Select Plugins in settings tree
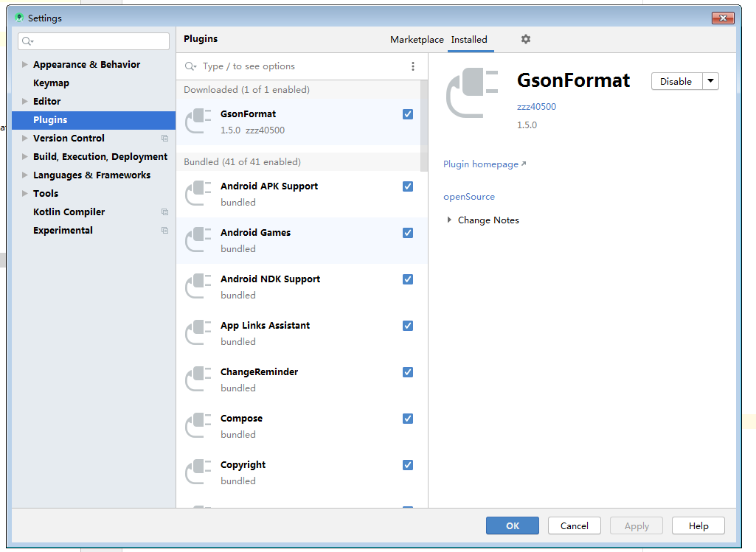Viewport: 756px width, 552px height. pyautogui.click(x=94, y=120)
